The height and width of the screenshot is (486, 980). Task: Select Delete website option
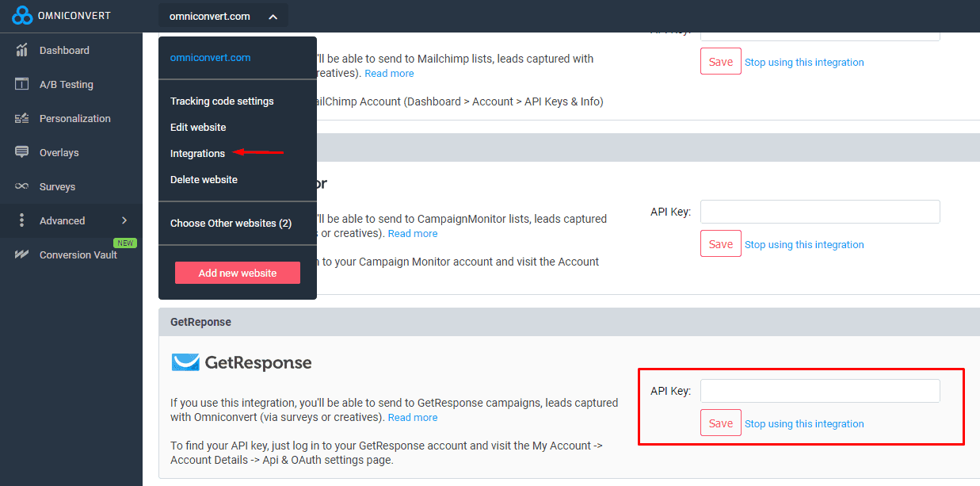pos(204,179)
